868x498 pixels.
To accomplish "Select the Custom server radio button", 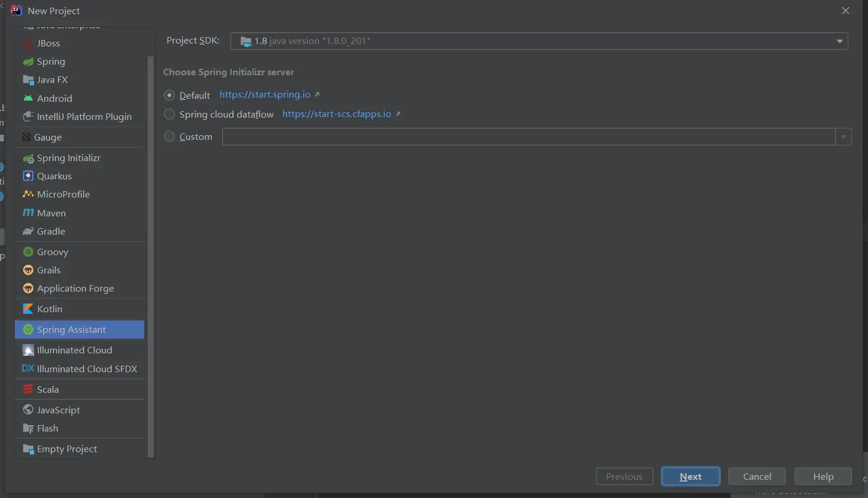I will pyautogui.click(x=169, y=136).
